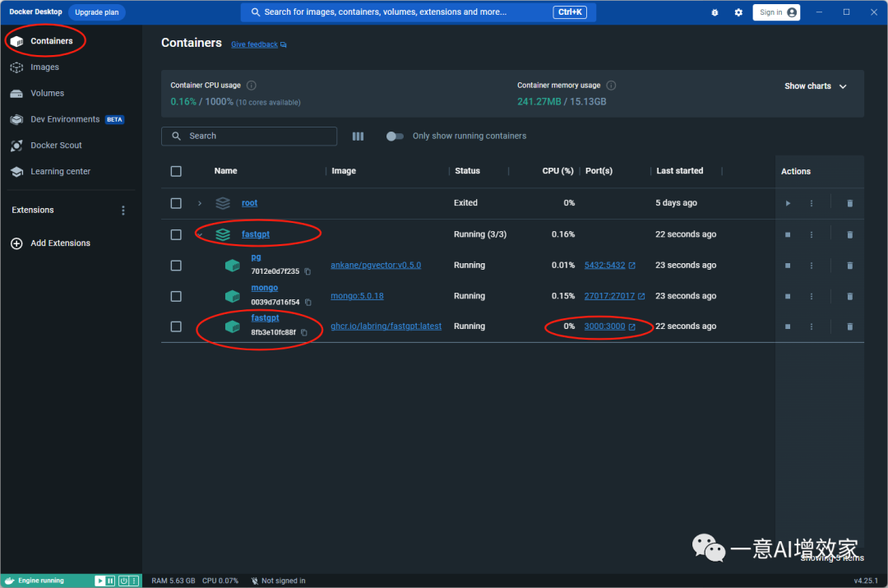Start the root container stack
Screen dimensions: 888x588
pos(788,203)
